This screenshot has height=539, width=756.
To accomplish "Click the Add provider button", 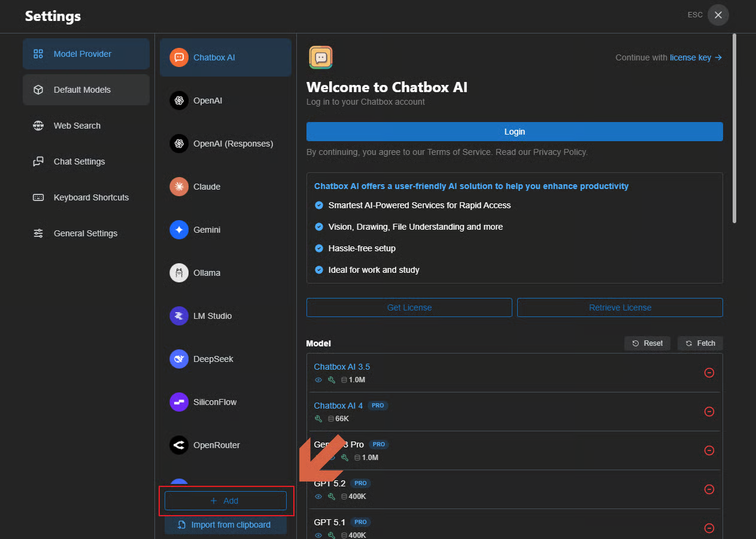I will 226,501.
